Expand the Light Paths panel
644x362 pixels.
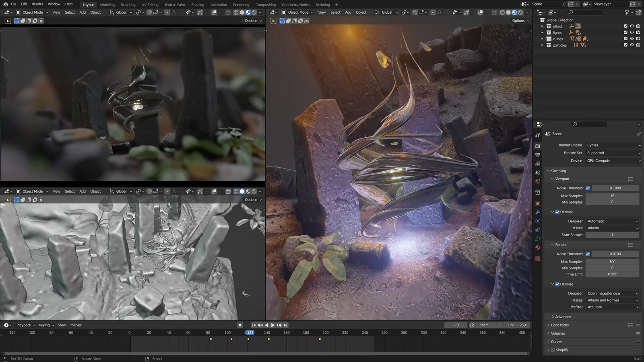click(x=559, y=325)
